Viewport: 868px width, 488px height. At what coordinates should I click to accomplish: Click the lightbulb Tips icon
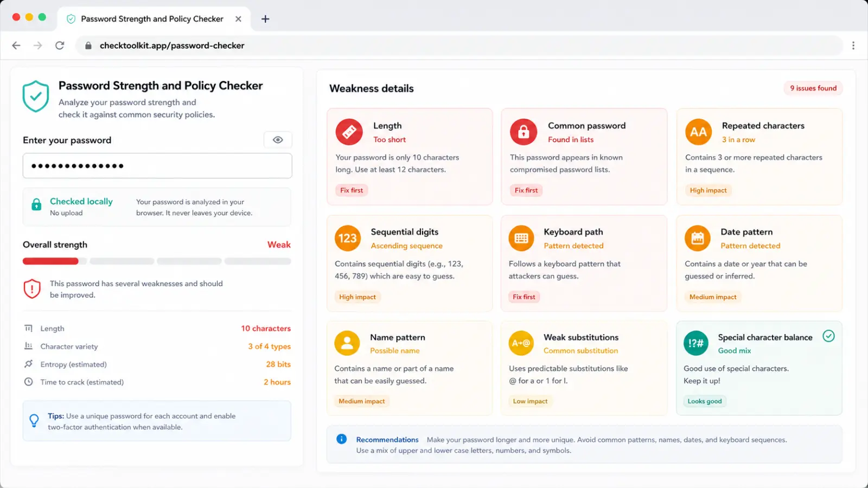(34, 421)
